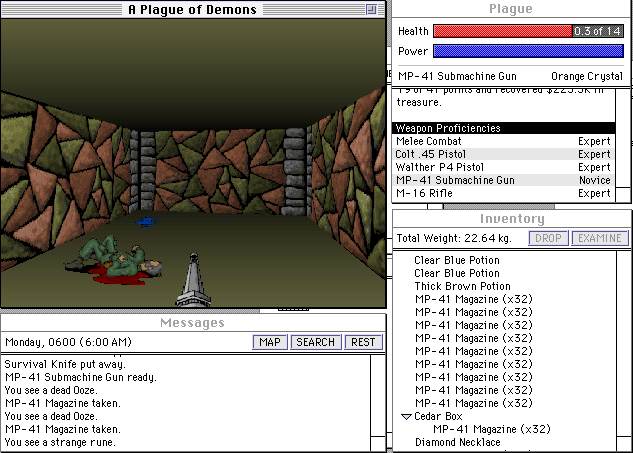Viewport: 633px width, 453px height.
Task: Click the A Plague of Demons title text
Action: [x=192, y=9]
